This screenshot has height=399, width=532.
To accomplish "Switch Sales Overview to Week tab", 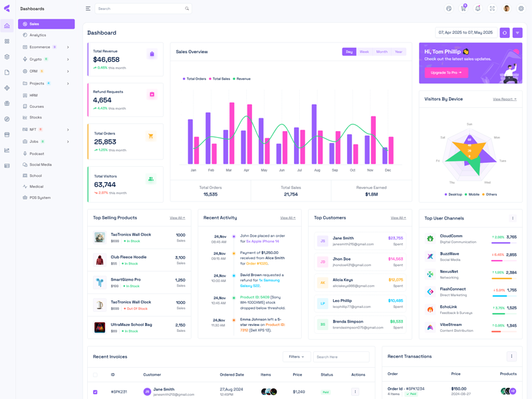I will 364,52.
